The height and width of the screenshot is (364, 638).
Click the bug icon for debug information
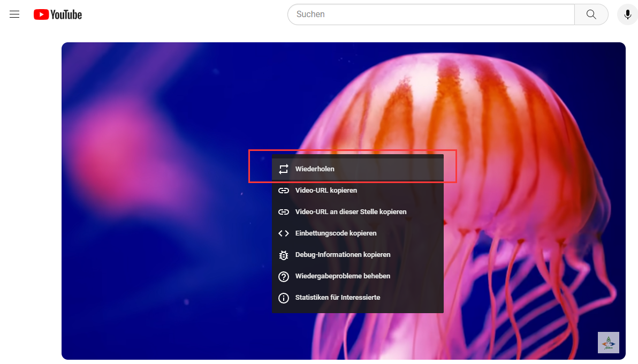(284, 255)
